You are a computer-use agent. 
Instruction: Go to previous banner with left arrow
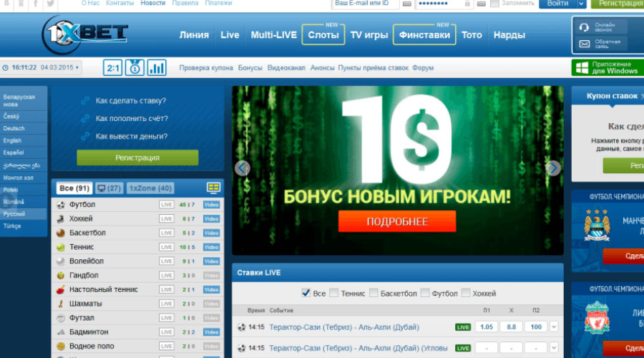243,168
